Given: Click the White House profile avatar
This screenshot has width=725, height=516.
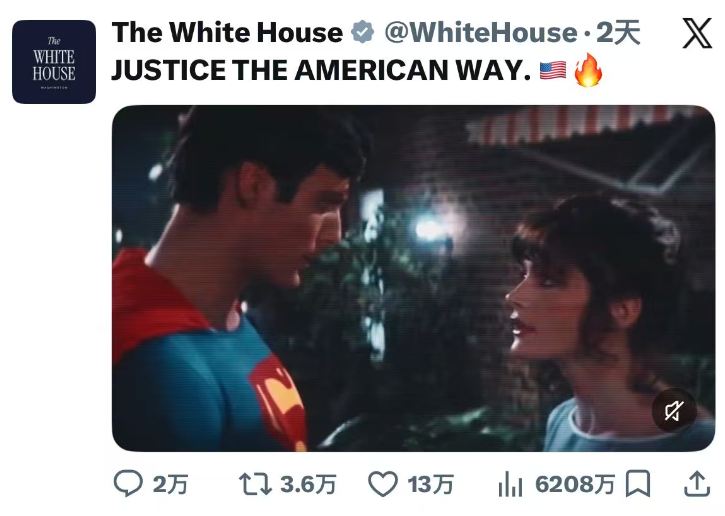Looking at the screenshot, I should point(54,62).
